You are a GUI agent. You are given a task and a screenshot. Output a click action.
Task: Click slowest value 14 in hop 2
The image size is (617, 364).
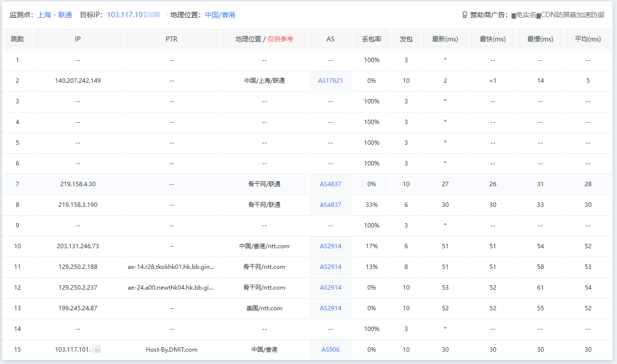click(541, 81)
